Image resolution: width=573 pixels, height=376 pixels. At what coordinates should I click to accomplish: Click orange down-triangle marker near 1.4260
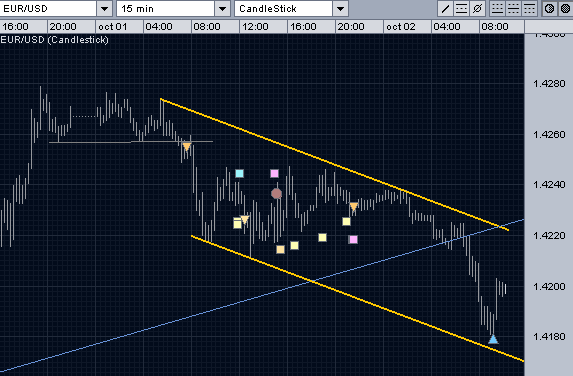tap(187, 147)
